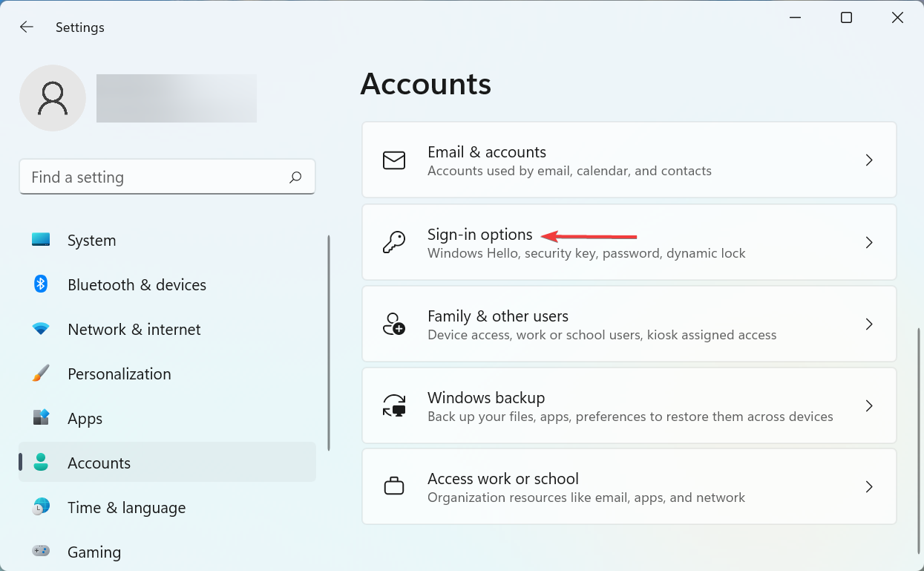924x571 pixels.
Task: Select the System settings icon
Action: point(39,240)
